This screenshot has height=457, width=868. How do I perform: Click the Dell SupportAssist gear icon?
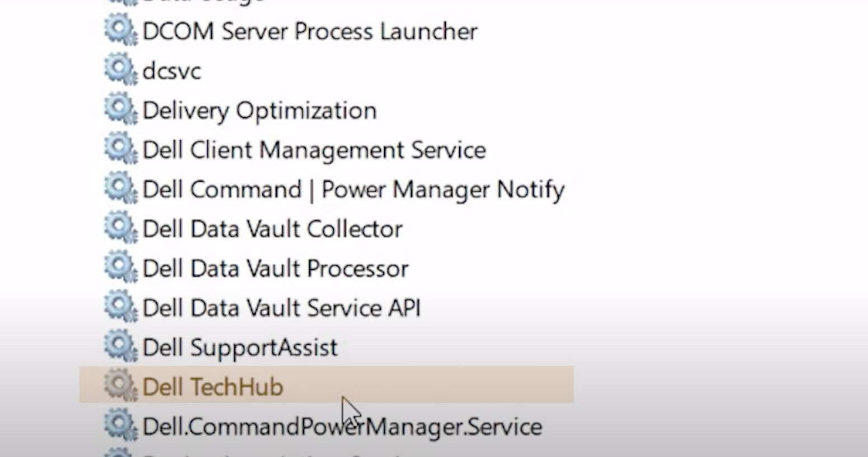(x=120, y=347)
